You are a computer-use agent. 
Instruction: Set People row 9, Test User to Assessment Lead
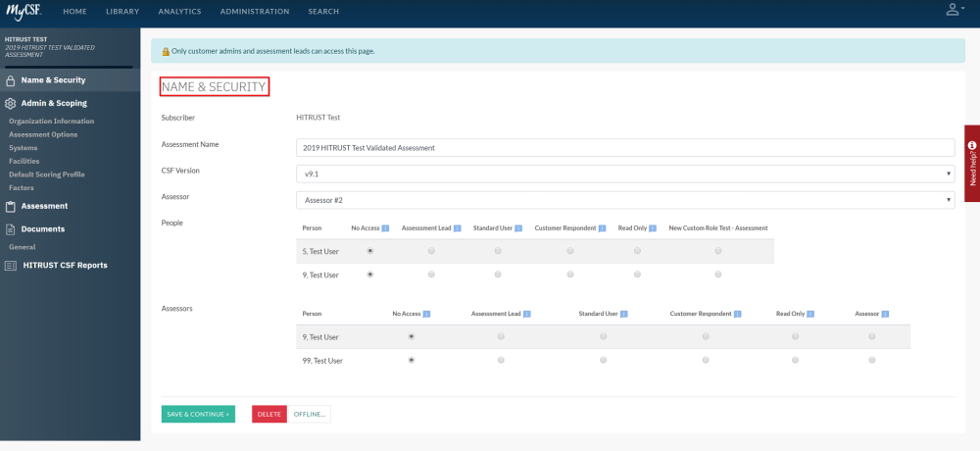point(431,275)
